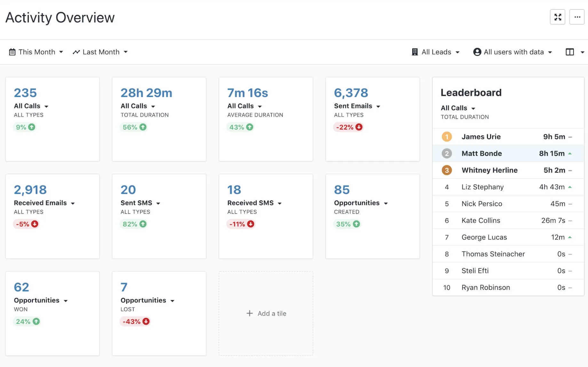Click the Add a tile button

pyautogui.click(x=266, y=313)
